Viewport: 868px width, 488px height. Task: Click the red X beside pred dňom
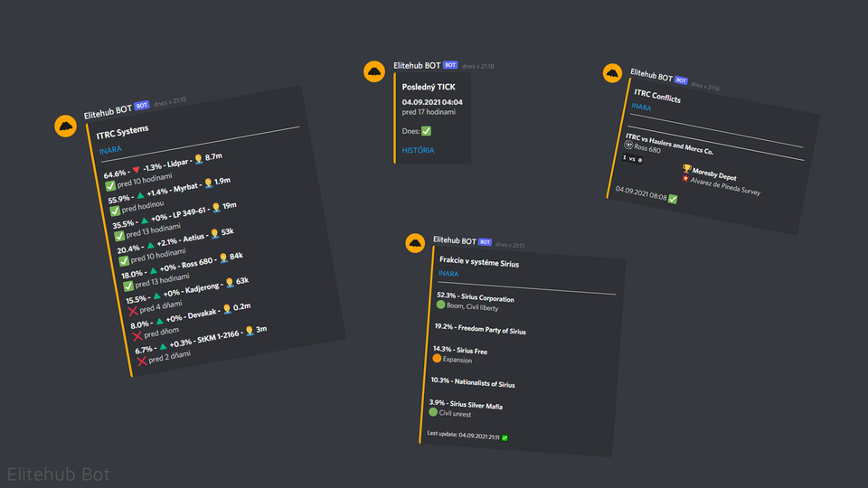coord(137,336)
